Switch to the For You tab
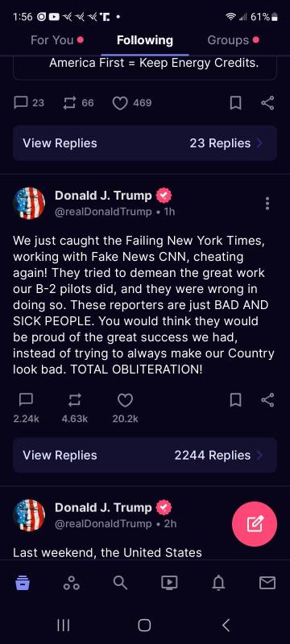The image size is (290, 644). 52,40
